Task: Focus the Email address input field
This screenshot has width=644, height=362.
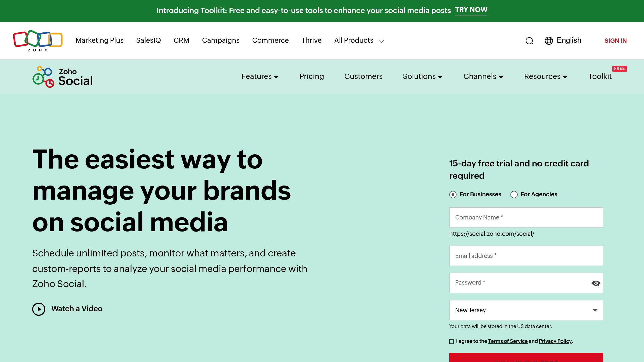Action: point(526,256)
